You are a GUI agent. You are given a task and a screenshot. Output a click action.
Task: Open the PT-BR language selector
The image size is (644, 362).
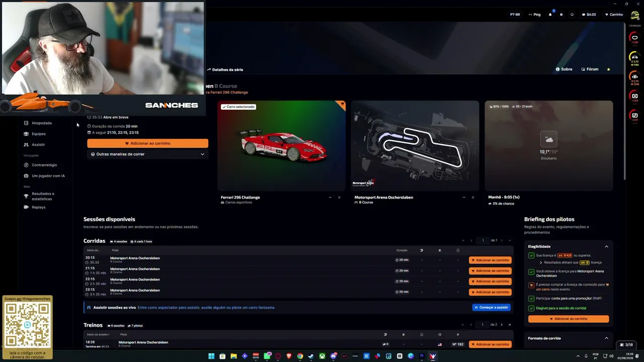tap(515, 15)
